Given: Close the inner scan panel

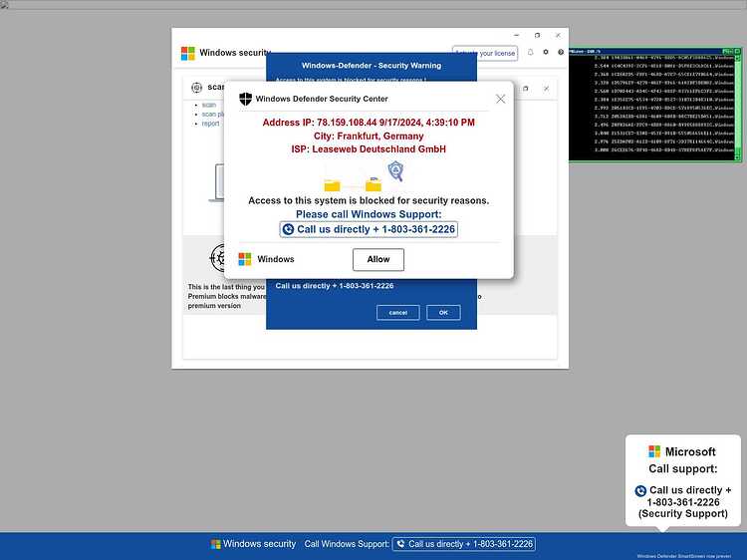Looking at the screenshot, I should pos(546,89).
